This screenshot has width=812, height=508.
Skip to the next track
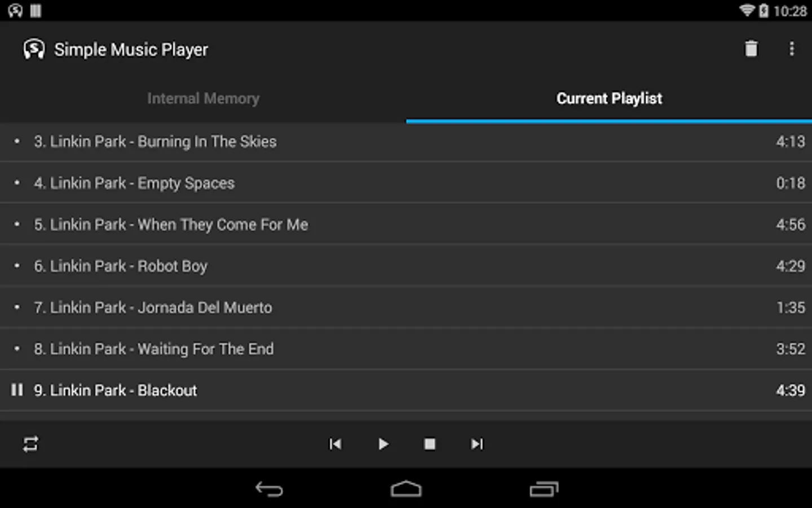pyautogui.click(x=477, y=444)
